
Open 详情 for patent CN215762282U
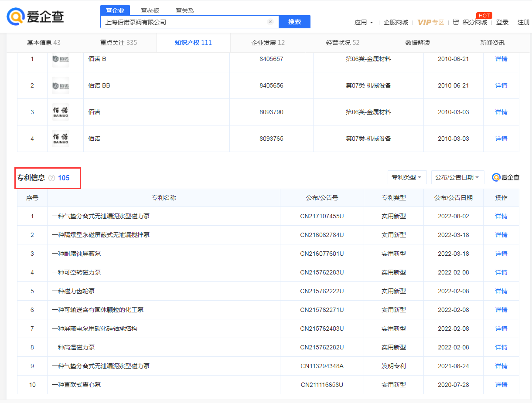[501, 347]
